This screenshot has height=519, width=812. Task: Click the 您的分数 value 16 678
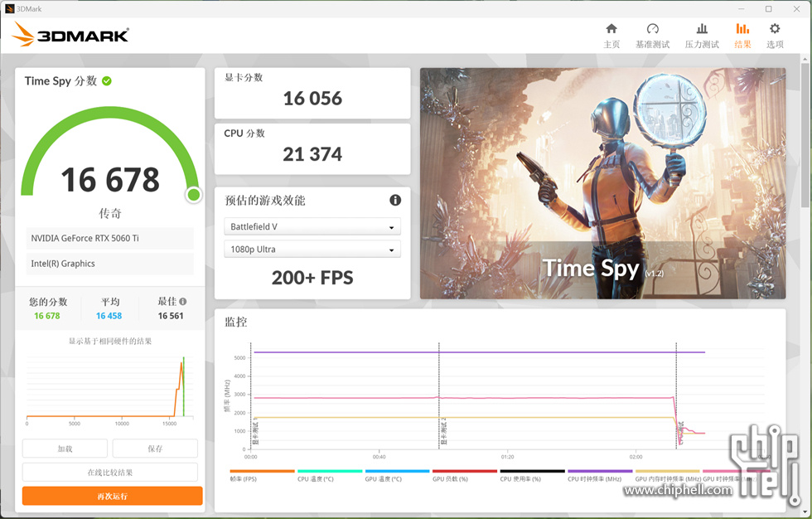coord(47,316)
